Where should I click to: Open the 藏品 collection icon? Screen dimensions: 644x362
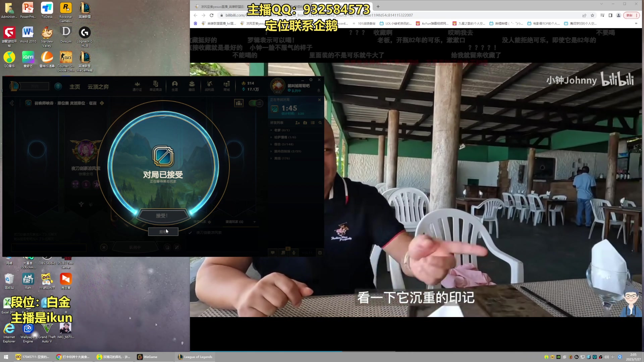pyautogui.click(x=192, y=86)
